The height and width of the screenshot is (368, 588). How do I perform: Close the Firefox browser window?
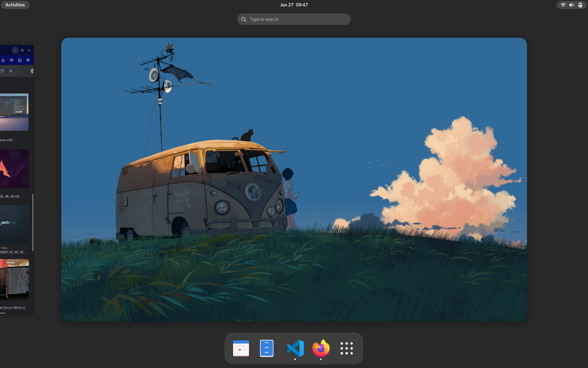click(29, 50)
